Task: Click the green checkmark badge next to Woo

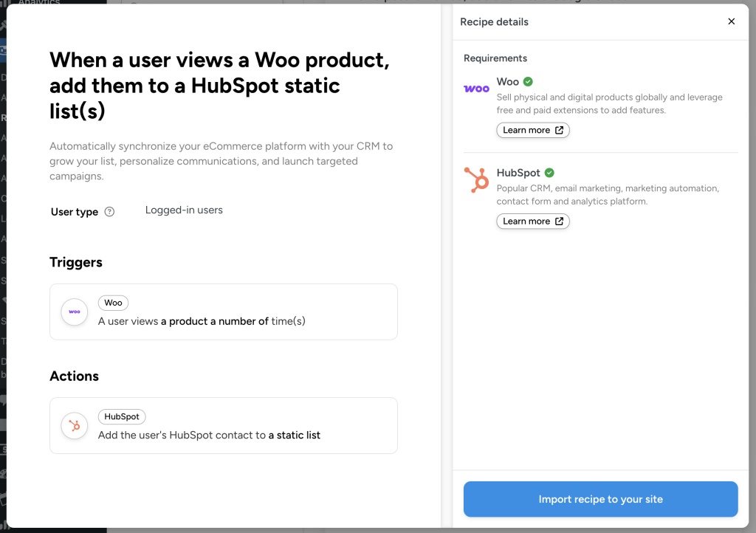Action: coord(527,81)
